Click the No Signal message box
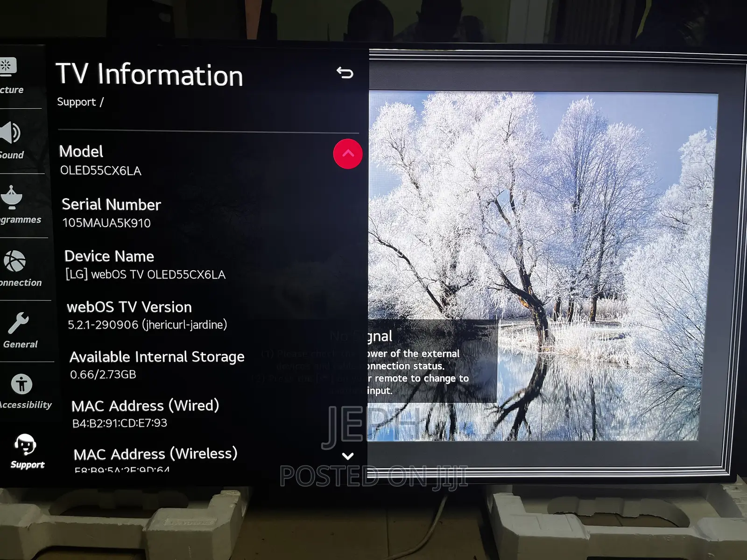Screen dimensions: 747x560 [x=432, y=361]
